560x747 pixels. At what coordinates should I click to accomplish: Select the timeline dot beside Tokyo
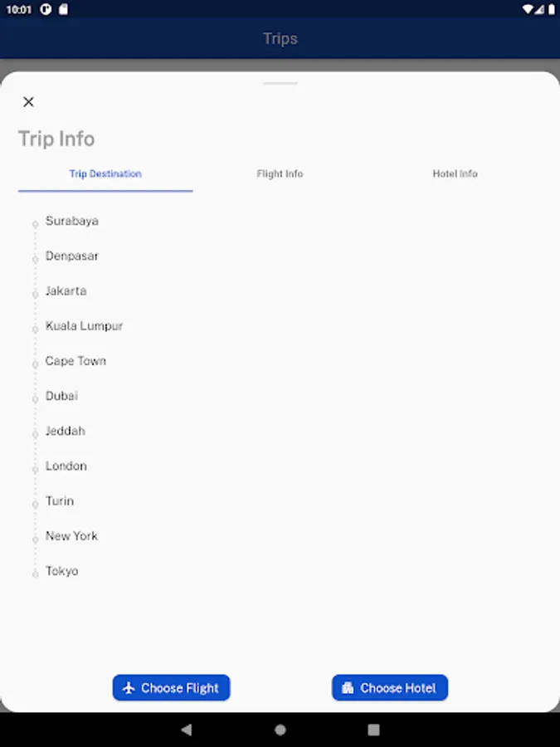35,574
